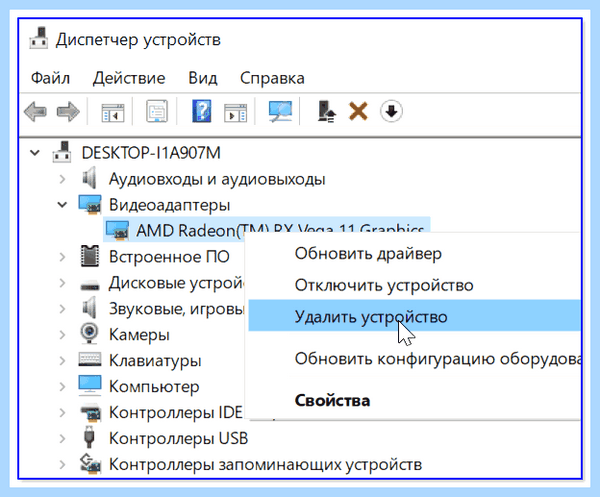600x497 pixels.
Task: Collapse the DESKTOP-I1A907M root node
Action: 35,153
